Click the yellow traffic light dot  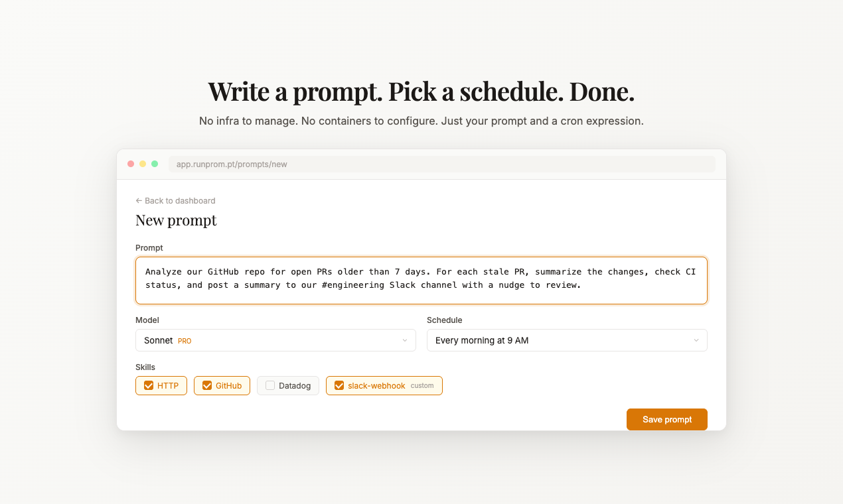142,163
